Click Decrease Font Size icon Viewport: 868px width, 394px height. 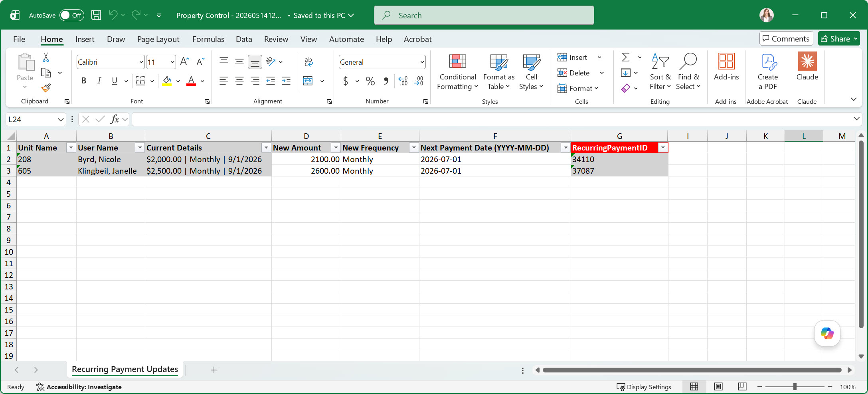(x=200, y=61)
